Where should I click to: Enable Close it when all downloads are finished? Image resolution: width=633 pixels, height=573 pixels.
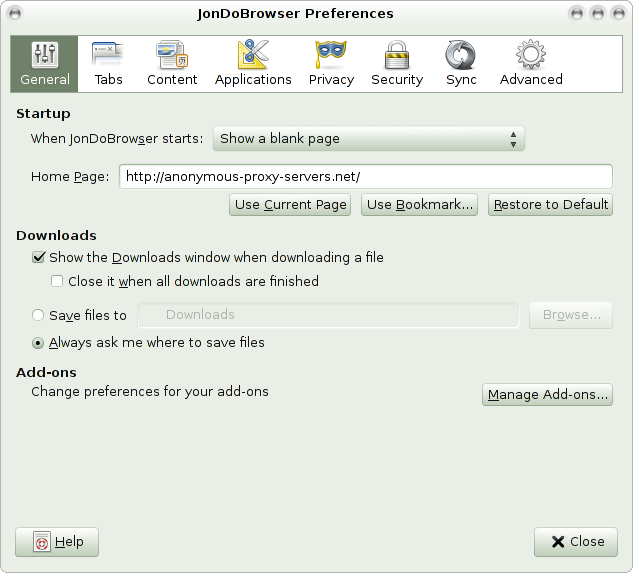(57, 281)
